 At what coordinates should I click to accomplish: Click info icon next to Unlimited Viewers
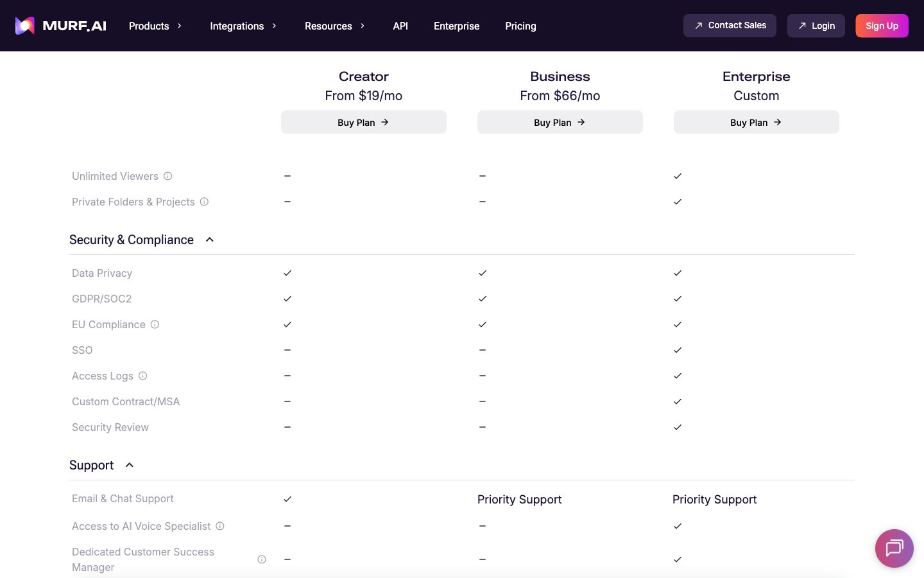coord(167,176)
